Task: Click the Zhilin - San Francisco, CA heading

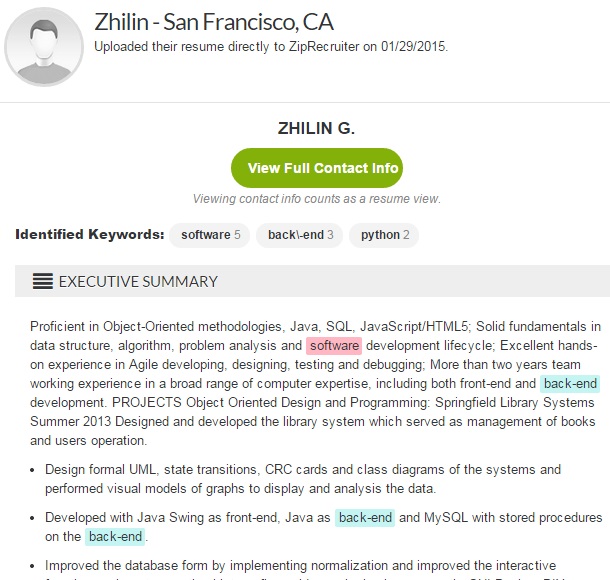Action: [x=214, y=22]
